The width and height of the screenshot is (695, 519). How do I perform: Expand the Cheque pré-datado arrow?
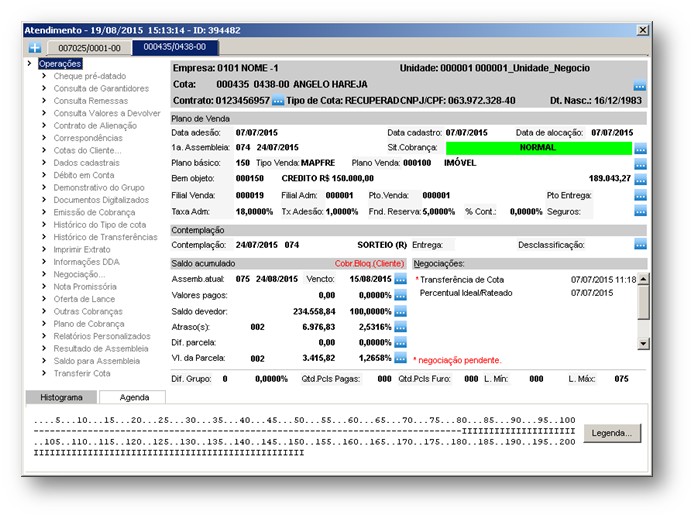tap(44, 76)
